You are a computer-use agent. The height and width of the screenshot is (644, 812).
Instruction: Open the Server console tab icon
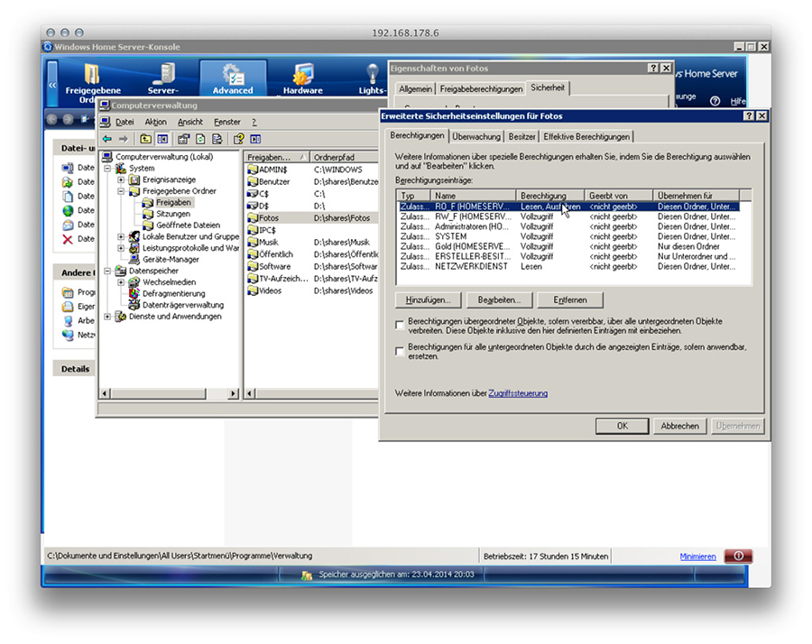coord(163,73)
